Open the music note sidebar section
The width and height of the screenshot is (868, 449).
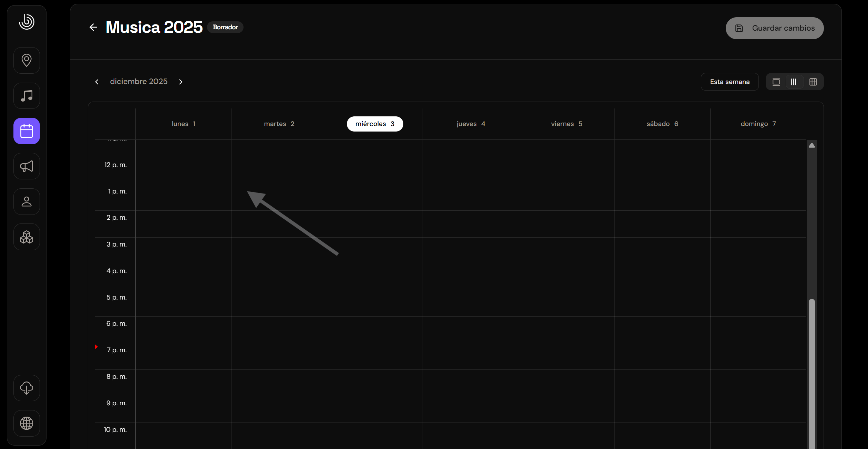pos(27,96)
